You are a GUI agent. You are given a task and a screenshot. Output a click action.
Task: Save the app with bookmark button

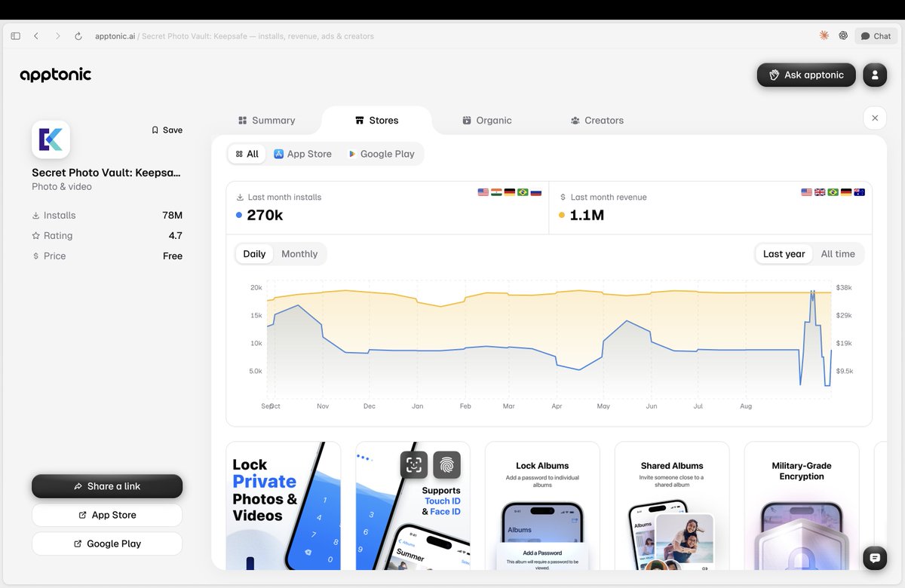(x=167, y=130)
